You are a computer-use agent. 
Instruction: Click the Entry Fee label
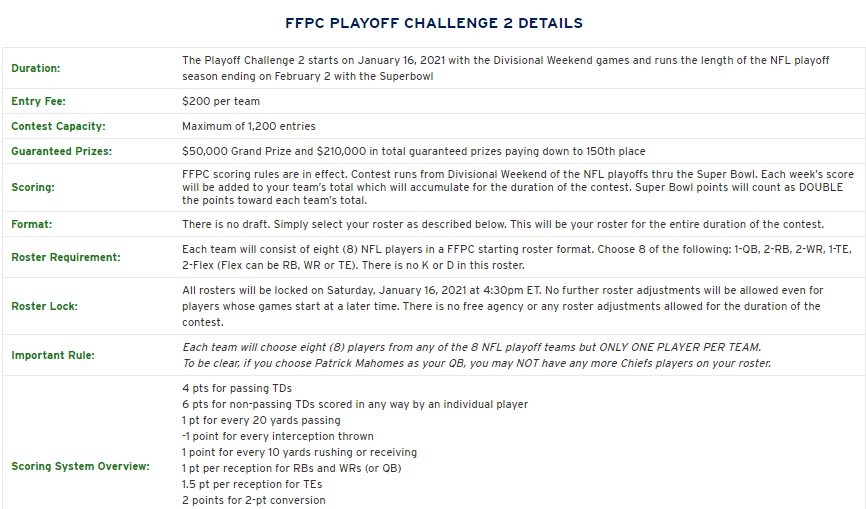pos(39,101)
